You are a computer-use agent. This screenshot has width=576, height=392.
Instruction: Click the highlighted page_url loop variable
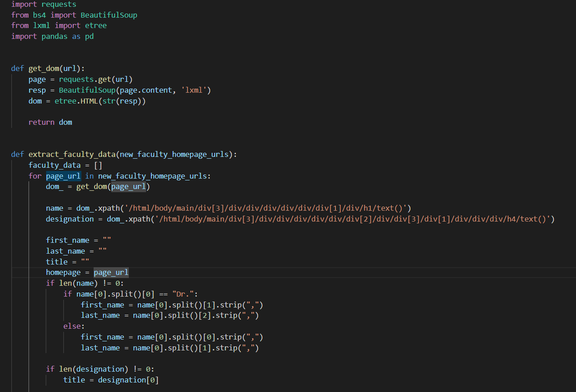[63, 176]
